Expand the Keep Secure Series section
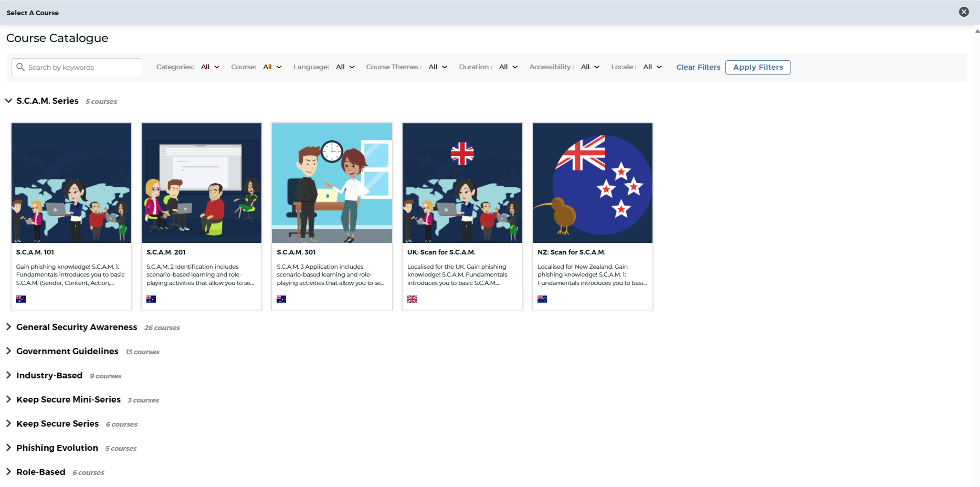 8,424
